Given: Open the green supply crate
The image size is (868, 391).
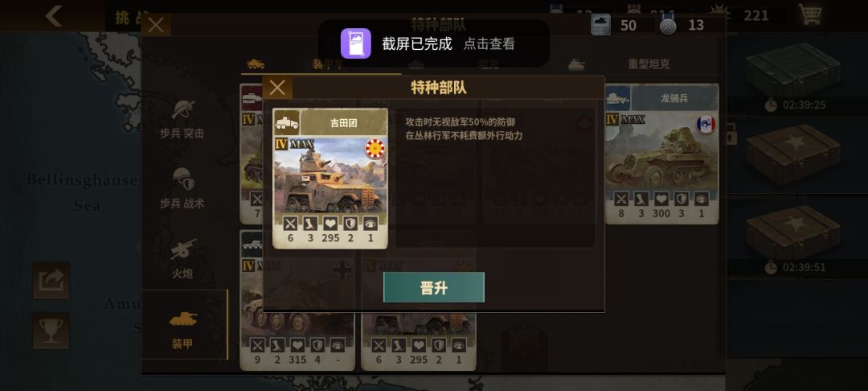Looking at the screenshot, I should 794,71.
